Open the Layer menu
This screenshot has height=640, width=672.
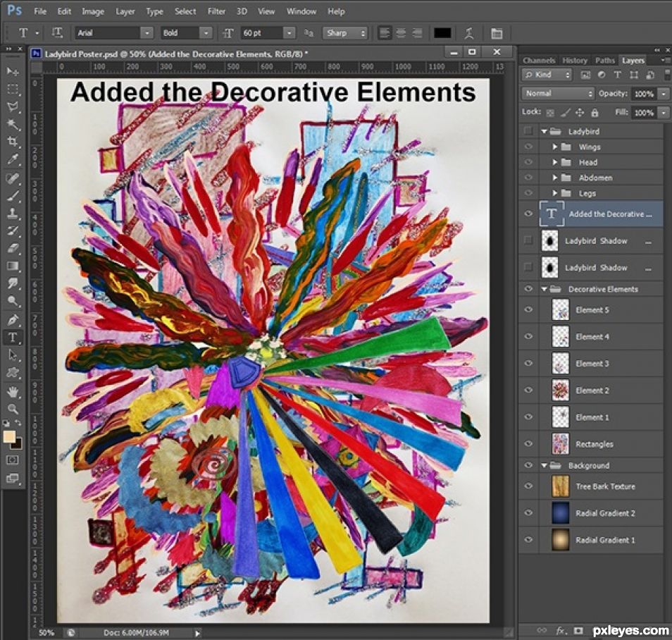coord(125,11)
